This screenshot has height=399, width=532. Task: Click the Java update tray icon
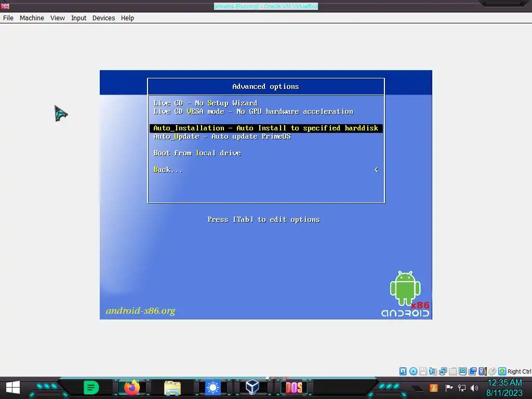[434, 388]
